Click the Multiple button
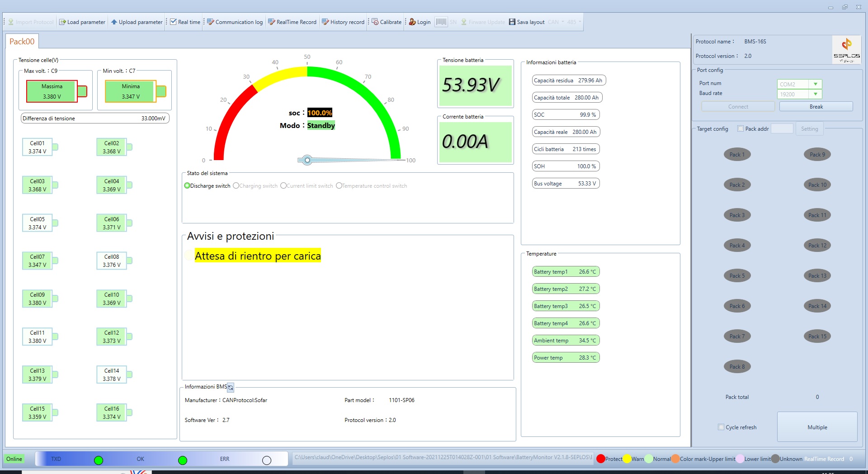868x474 pixels. [x=817, y=427]
